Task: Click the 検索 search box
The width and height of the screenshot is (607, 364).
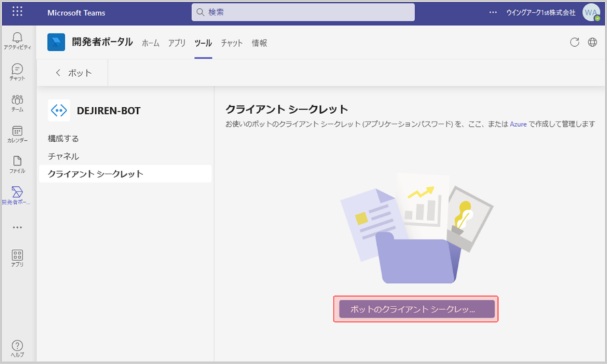Action: coord(303,12)
